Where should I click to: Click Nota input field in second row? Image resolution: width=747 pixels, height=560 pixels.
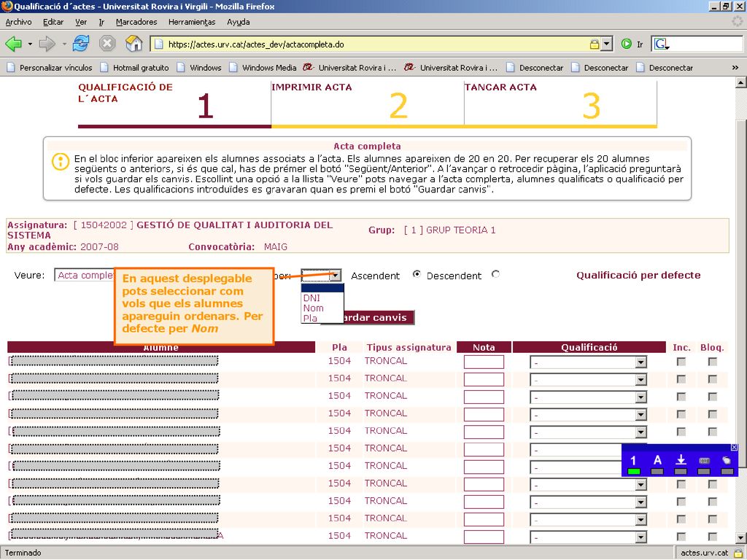[x=484, y=380]
